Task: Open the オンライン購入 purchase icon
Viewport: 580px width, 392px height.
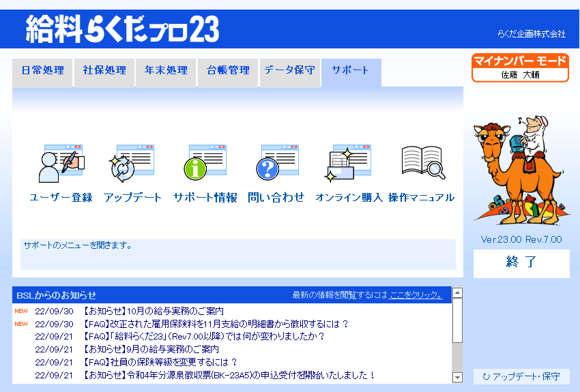Action: 348,164
